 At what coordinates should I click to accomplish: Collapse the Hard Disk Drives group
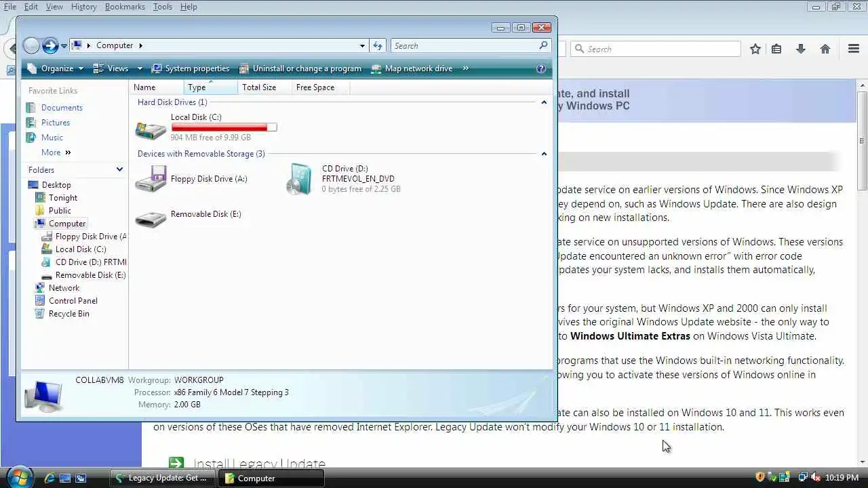544,102
